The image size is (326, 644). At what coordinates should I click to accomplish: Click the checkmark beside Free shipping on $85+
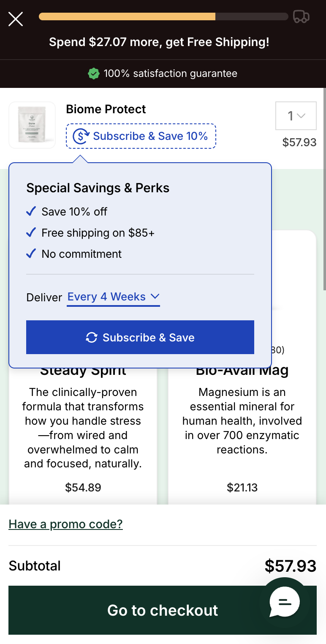click(x=31, y=232)
